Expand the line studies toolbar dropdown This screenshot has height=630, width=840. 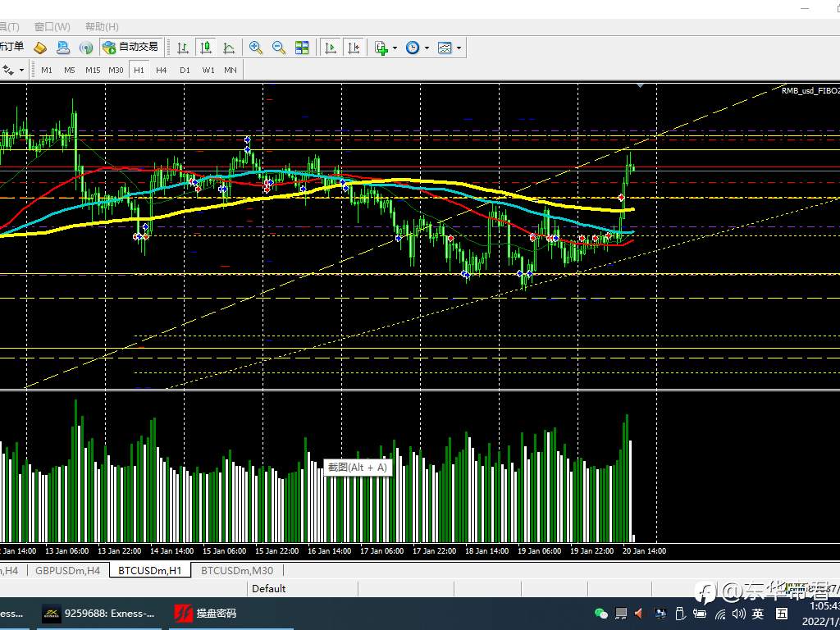pos(22,71)
